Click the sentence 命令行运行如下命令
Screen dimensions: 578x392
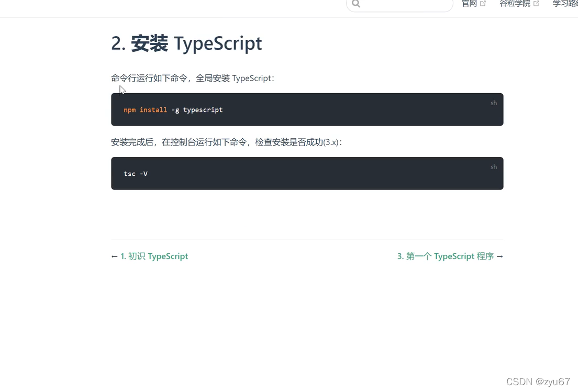point(149,78)
